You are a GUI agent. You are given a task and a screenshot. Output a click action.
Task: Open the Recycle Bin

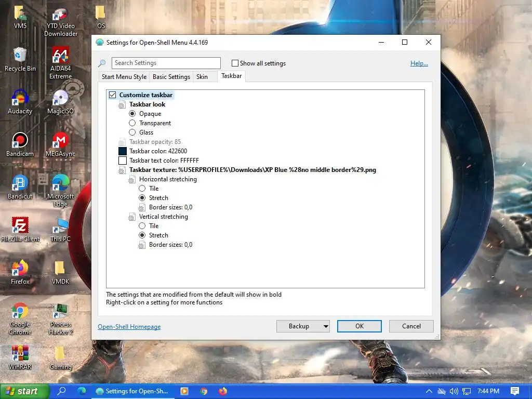click(x=20, y=60)
